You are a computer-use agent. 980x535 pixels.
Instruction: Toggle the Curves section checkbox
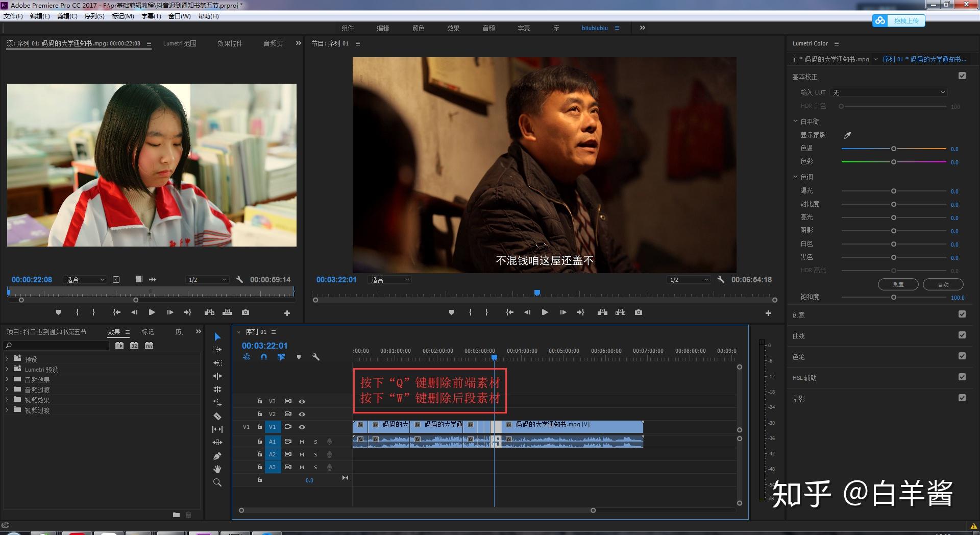(962, 335)
